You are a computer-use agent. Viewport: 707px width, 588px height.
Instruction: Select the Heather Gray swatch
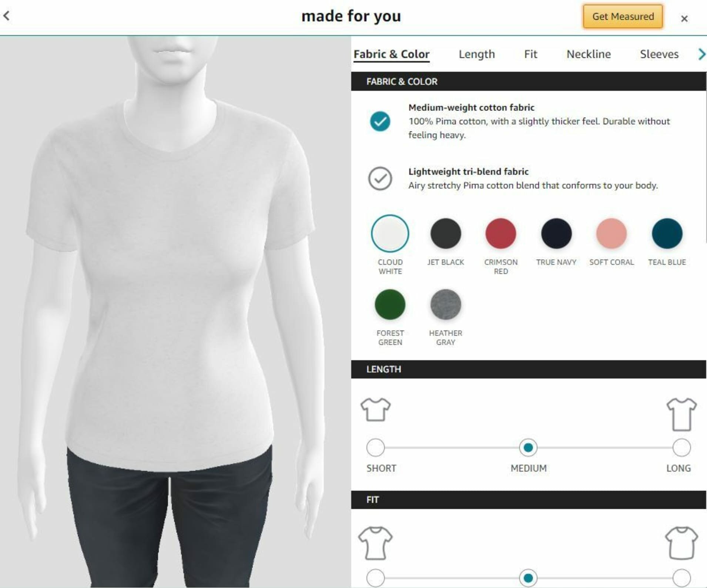click(445, 304)
